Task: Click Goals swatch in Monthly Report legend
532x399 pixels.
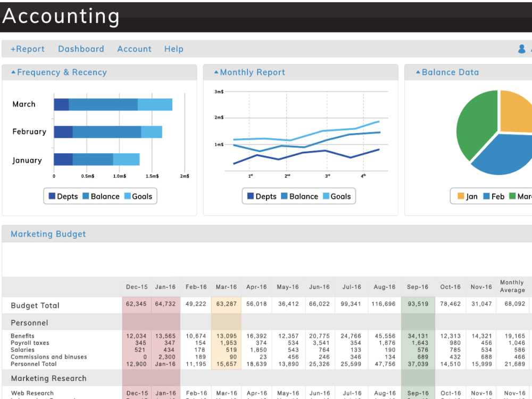Action: click(326, 196)
